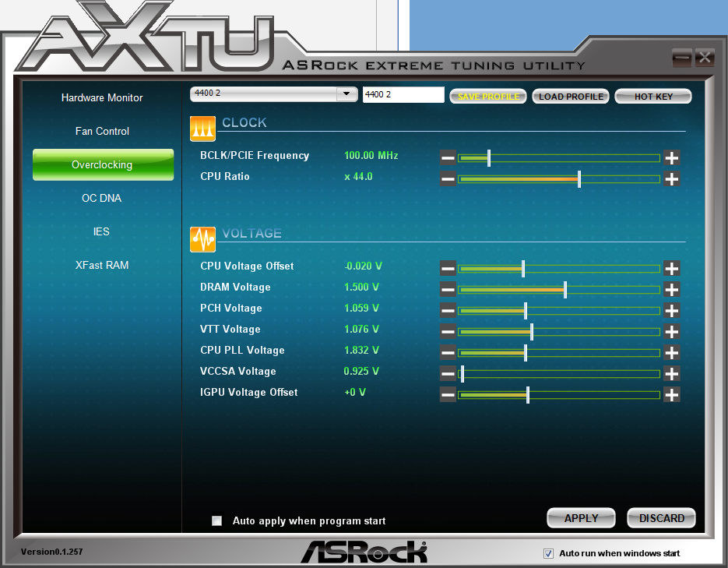
Task: Lower CPU Ratio using minus button
Action: [448, 178]
